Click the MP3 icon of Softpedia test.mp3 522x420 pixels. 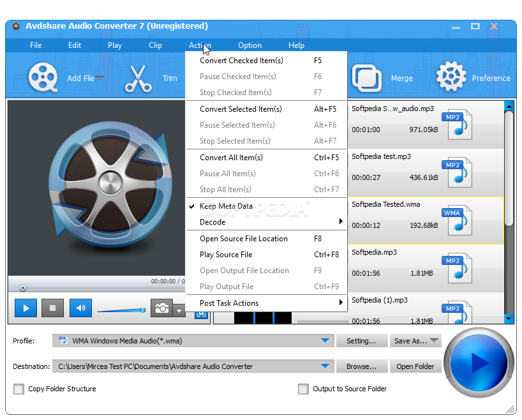[458, 172]
